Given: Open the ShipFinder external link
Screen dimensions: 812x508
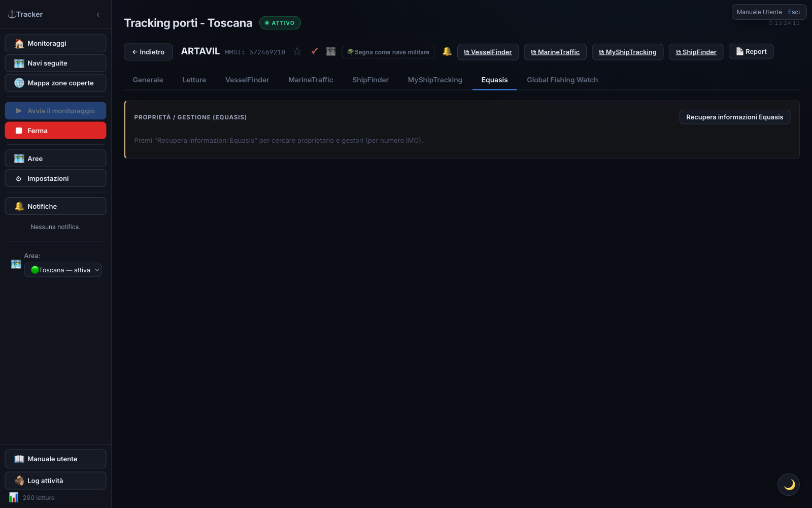Looking at the screenshot, I should [x=696, y=52].
